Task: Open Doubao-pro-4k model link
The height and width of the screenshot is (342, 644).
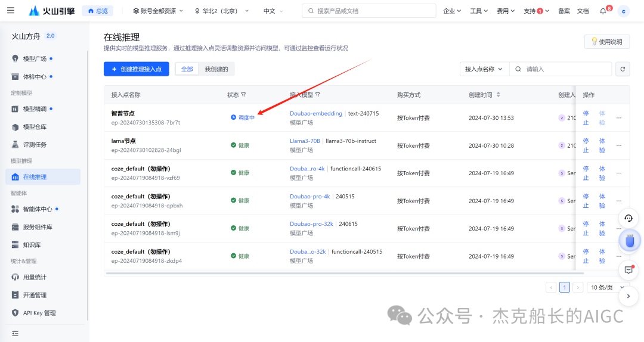Action: (x=309, y=196)
